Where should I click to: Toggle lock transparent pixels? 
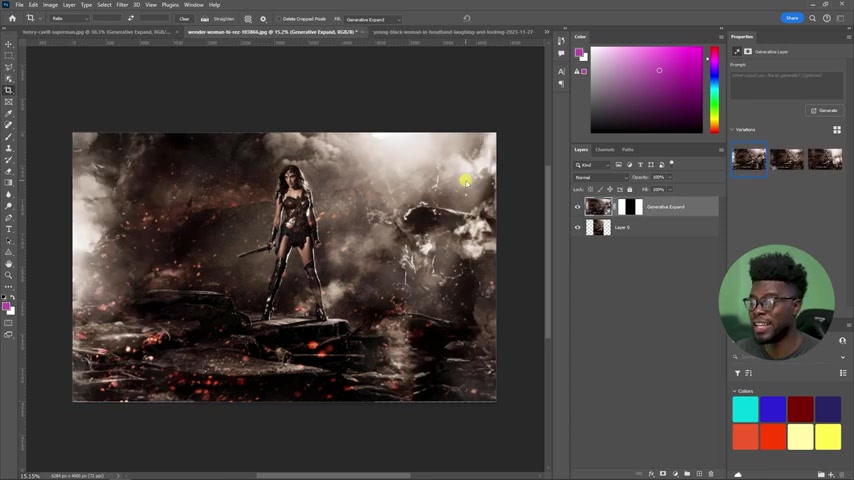(590, 190)
